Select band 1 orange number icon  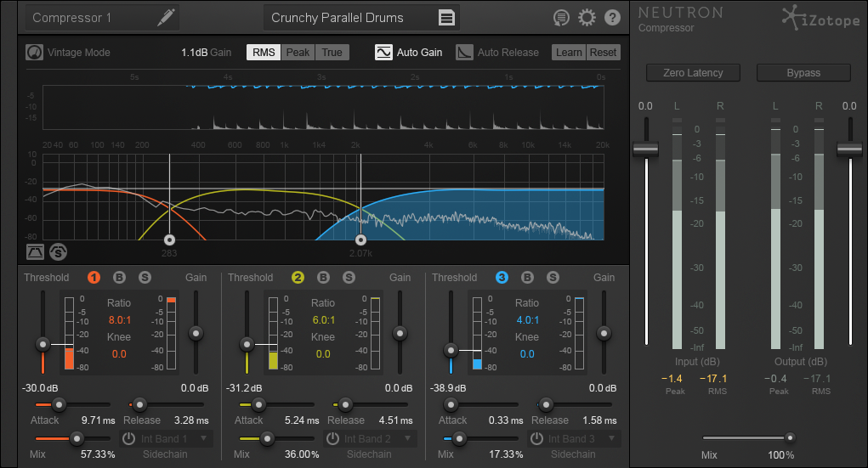(x=94, y=277)
